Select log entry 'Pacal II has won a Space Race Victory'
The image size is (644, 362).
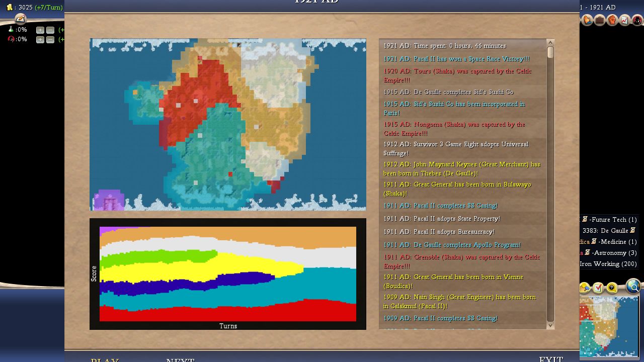(462, 59)
